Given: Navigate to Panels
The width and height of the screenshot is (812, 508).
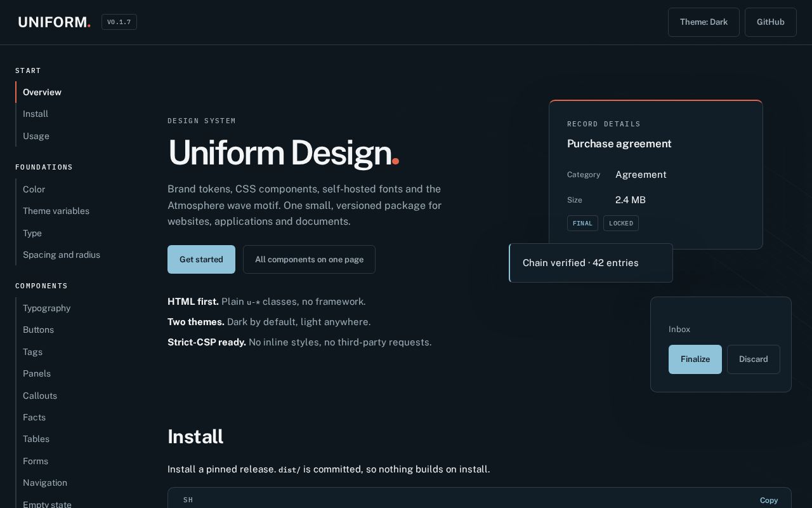Looking at the screenshot, I should pos(37,373).
